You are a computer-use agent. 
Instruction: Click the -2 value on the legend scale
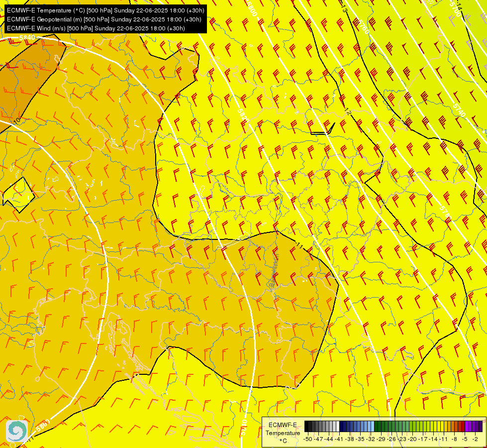point(475,440)
